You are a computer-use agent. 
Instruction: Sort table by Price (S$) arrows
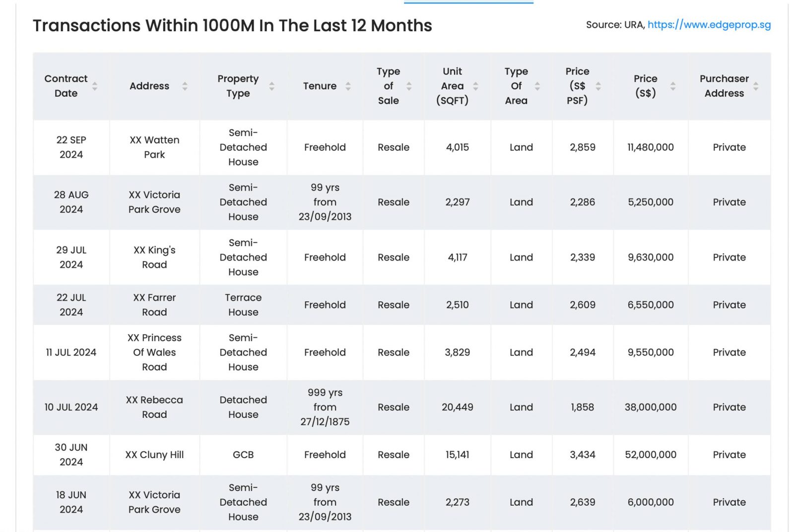tap(673, 86)
